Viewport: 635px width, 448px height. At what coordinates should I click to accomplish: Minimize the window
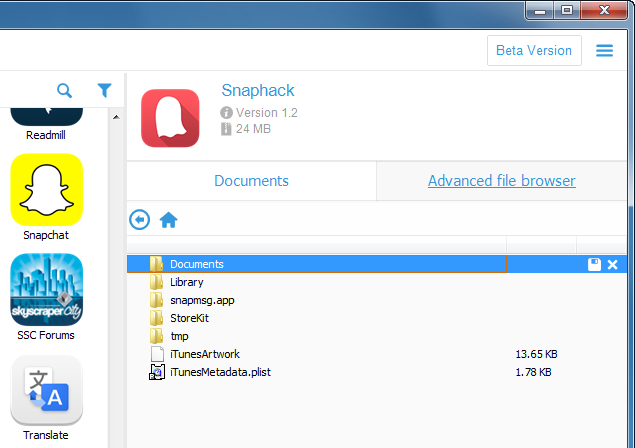tap(540, 11)
